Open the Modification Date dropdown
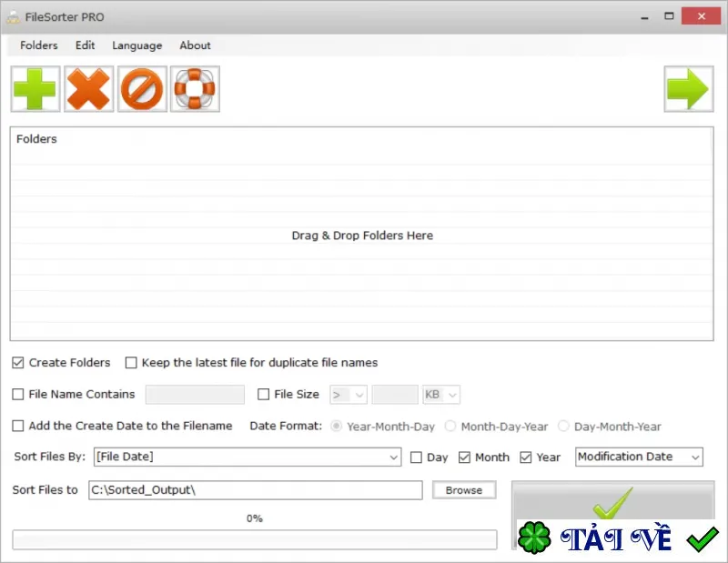The height and width of the screenshot is (563, 728). pyautogui.click(x=639, y=457)
